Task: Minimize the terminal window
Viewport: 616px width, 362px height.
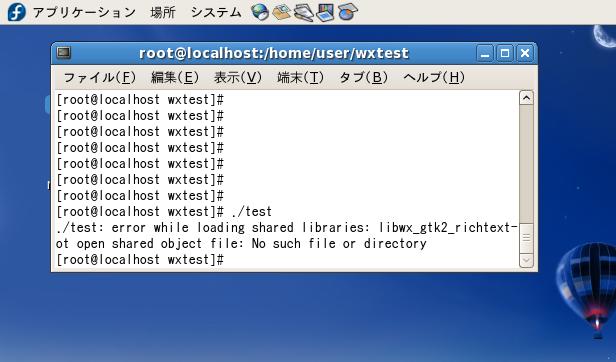Action: [x=485, y=53]
